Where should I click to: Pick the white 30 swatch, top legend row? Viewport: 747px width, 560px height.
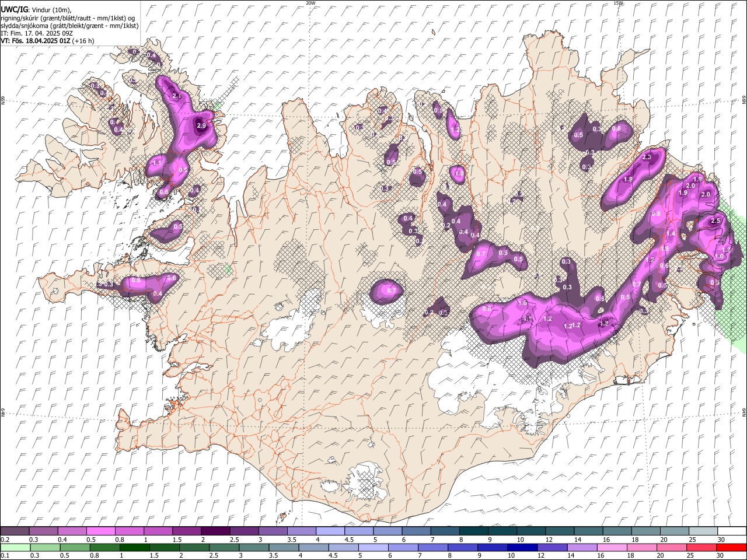(732, 531)
